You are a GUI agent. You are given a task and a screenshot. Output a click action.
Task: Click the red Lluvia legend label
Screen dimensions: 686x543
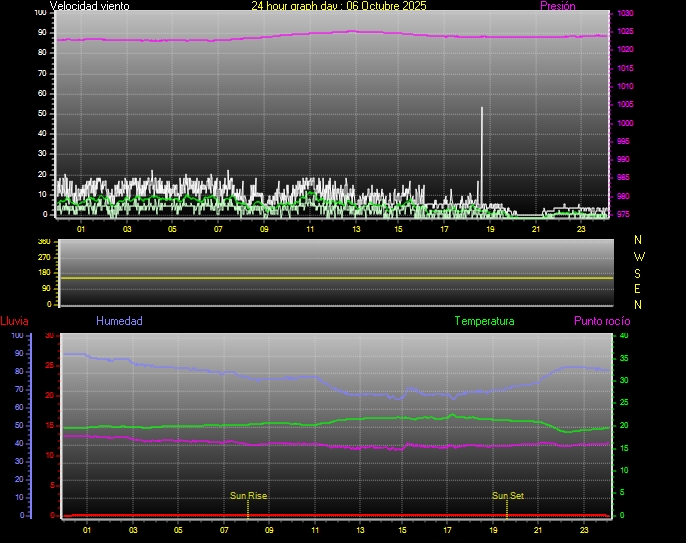tap(14, 321)
